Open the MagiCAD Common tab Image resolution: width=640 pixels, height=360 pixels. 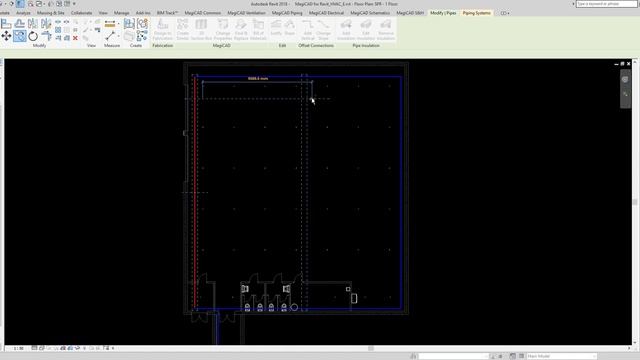click(x=202, y=13)
